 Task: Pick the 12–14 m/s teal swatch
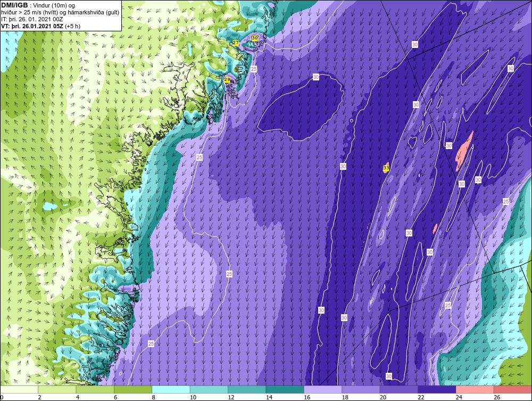tap(247, 389)
